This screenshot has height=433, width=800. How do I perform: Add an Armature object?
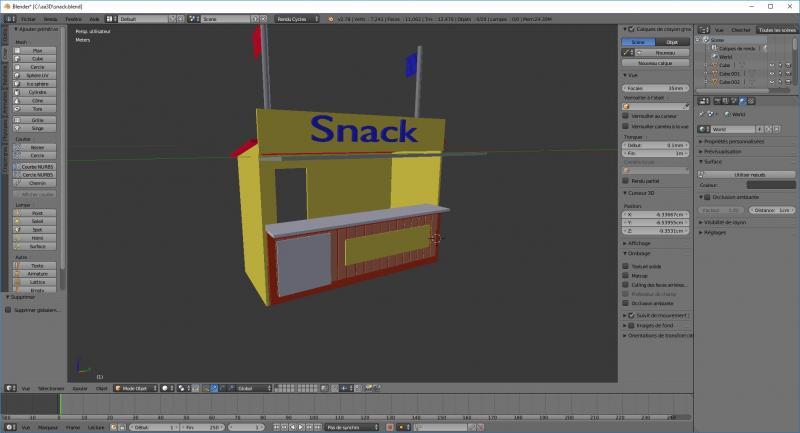click(x=37, y=273)
